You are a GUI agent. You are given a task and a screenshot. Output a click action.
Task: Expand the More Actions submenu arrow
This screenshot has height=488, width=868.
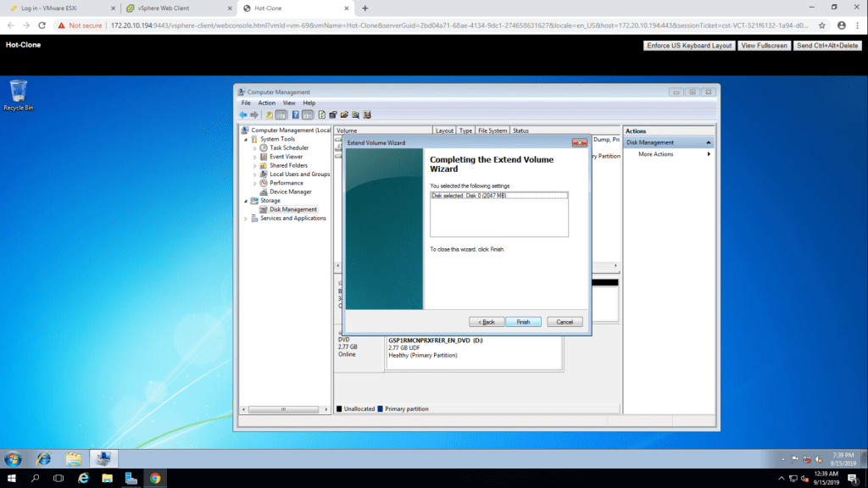click(x=709, y=154)
